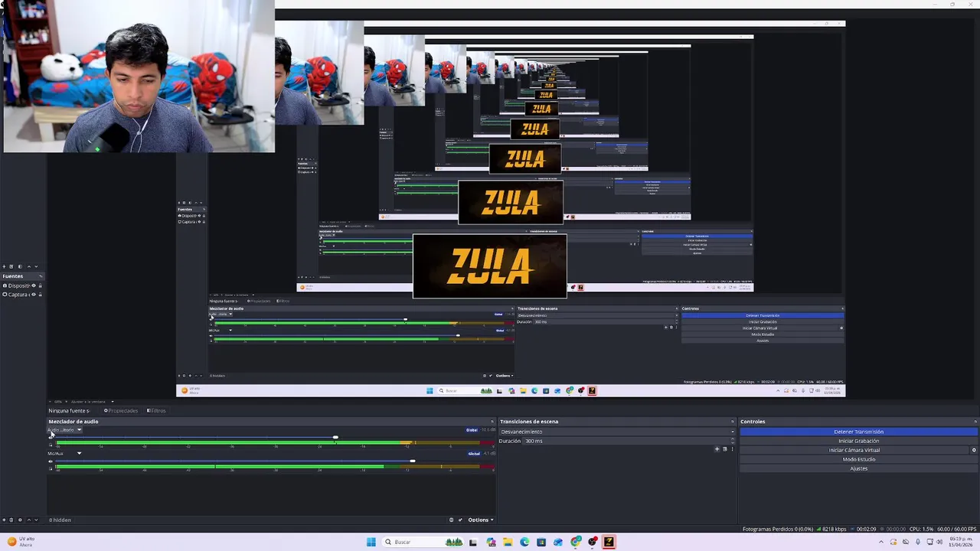The height and width of the screenshot is (551, 980).
Task: Click the microphone tray icon
Action: coord(918,542)
